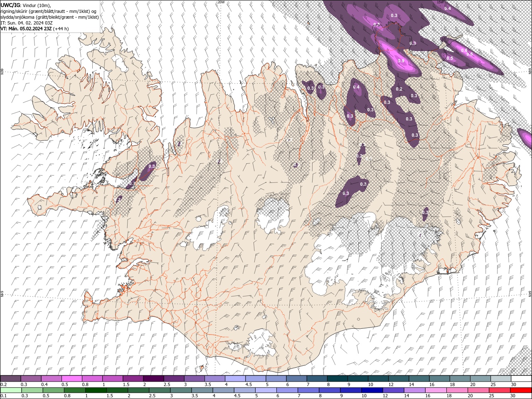Click the 'VT: Mán. 05.02.2024 23Z (+44 h)' line
This screenshot has height=399, width=532.
(34, 29)
